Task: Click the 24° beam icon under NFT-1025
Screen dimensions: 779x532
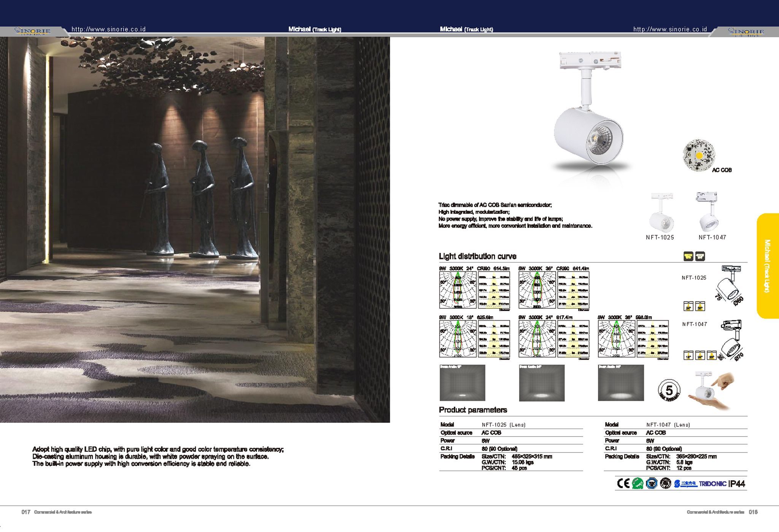Action: click(x=688, y=306)
